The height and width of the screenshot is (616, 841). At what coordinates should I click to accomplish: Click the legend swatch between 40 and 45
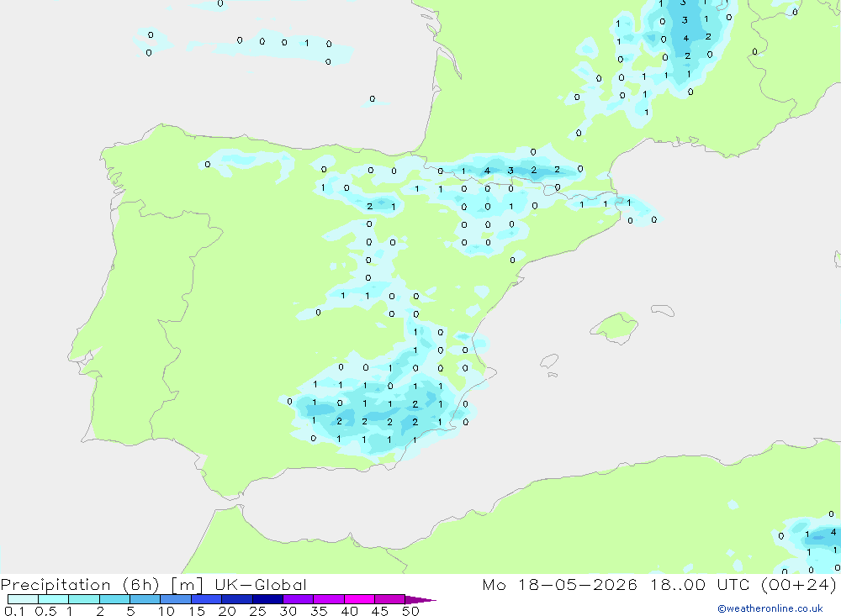(359, 599)
